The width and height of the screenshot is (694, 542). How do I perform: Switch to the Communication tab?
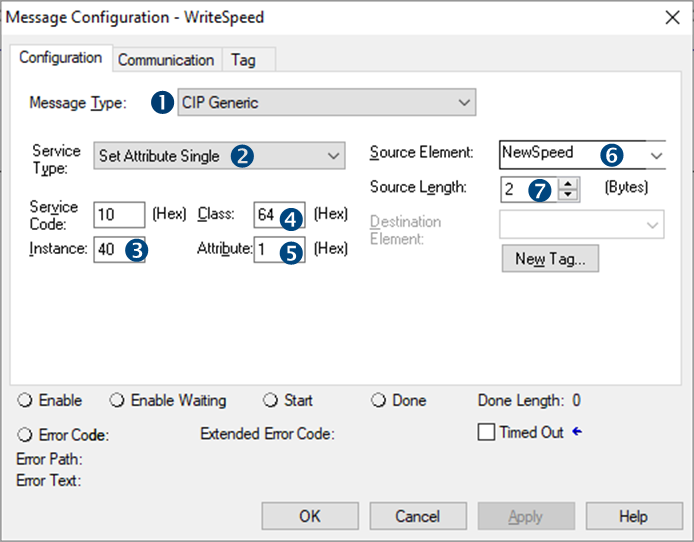166,60
